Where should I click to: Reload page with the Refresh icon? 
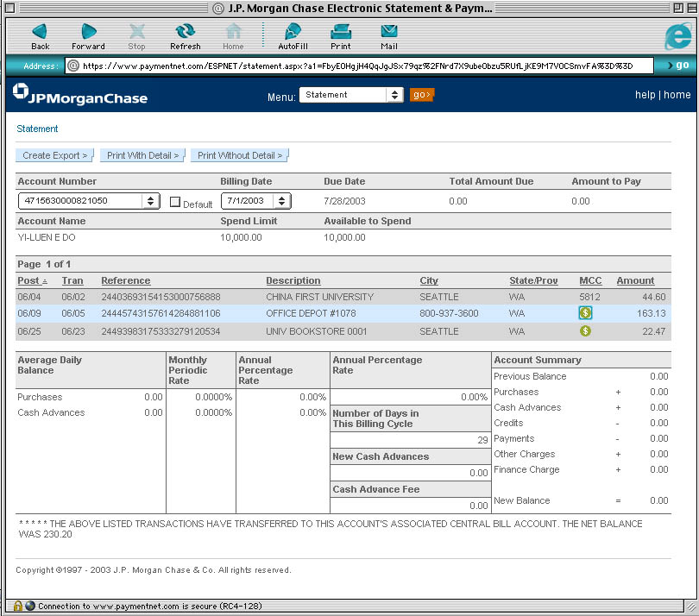pyautogui.click(x=185, y=31)
